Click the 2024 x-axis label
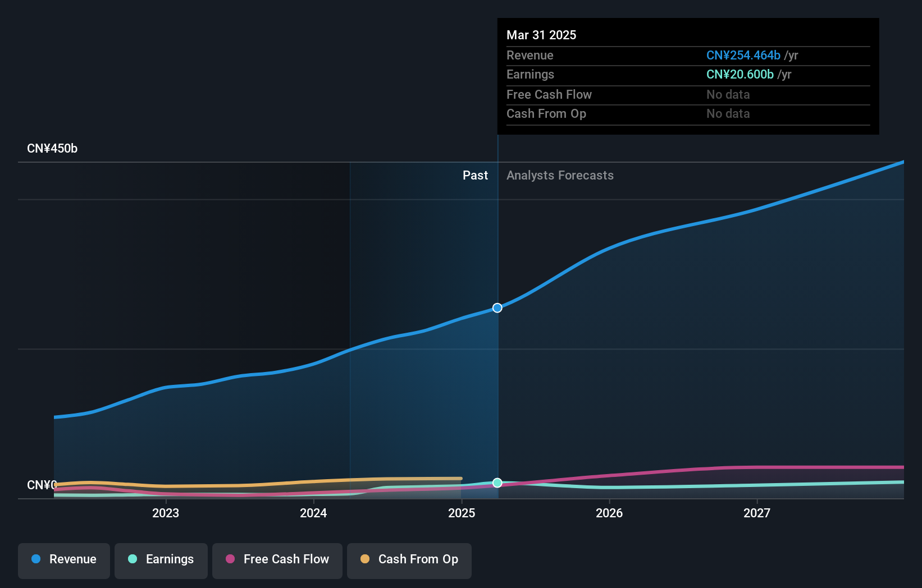The image size is (922, 588). [313, 513]
